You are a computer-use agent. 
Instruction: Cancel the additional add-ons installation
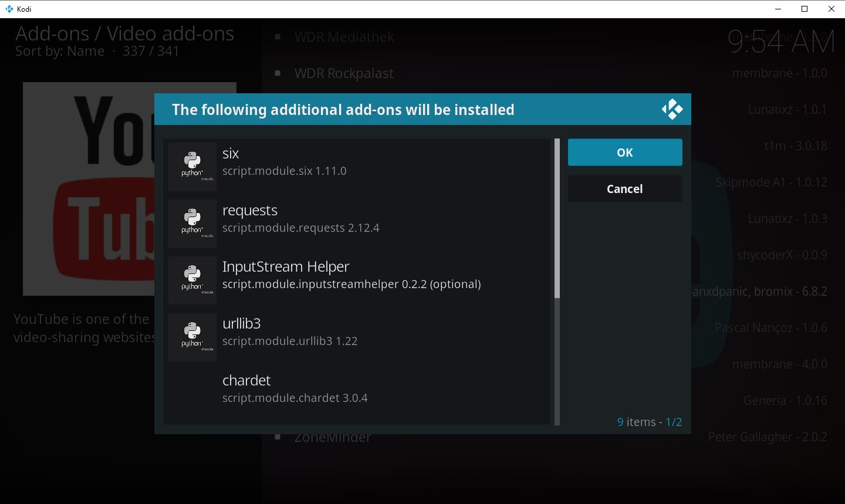click(624, 189)
